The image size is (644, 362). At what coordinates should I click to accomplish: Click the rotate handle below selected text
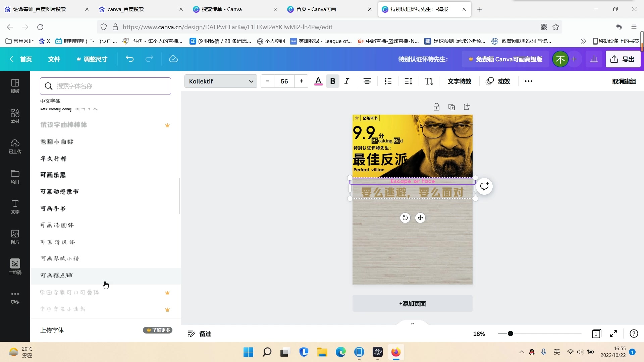pos(405,218)
